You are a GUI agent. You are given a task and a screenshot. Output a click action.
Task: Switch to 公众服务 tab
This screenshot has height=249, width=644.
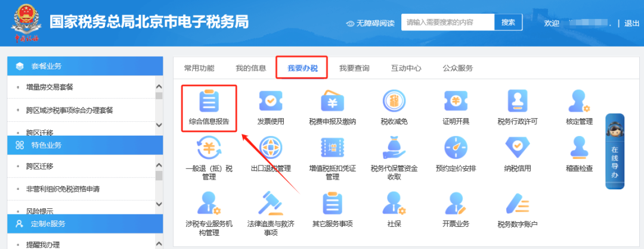click(x=458, y=68)
